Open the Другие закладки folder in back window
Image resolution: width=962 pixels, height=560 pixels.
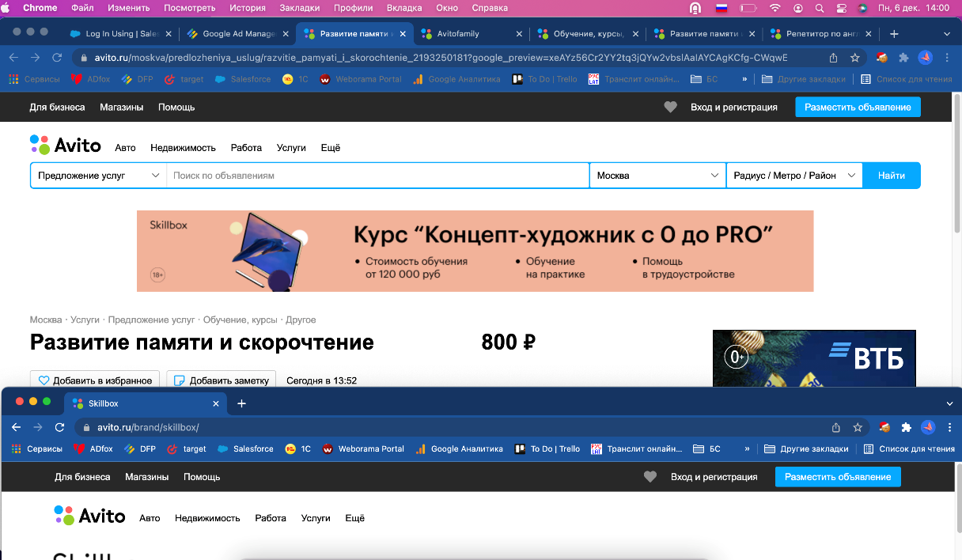point(804,79)
